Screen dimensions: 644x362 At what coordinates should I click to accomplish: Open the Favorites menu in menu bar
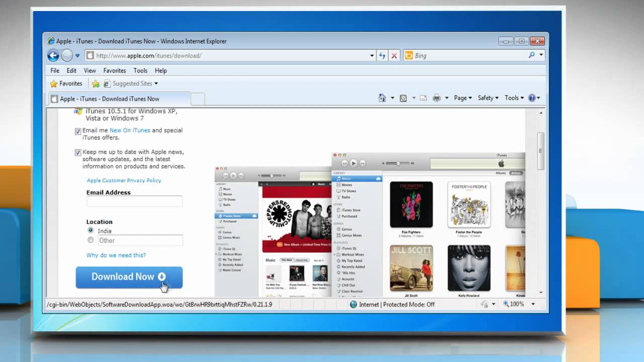pos(115,70)
